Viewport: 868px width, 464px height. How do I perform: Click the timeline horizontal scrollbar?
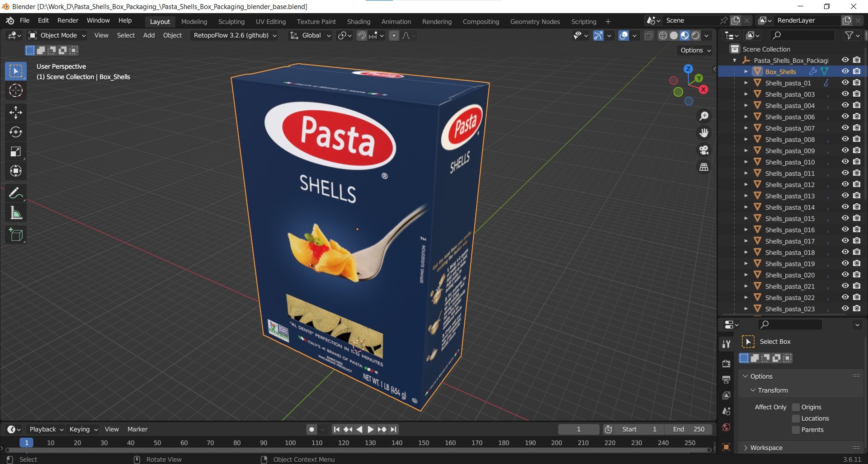359,450
